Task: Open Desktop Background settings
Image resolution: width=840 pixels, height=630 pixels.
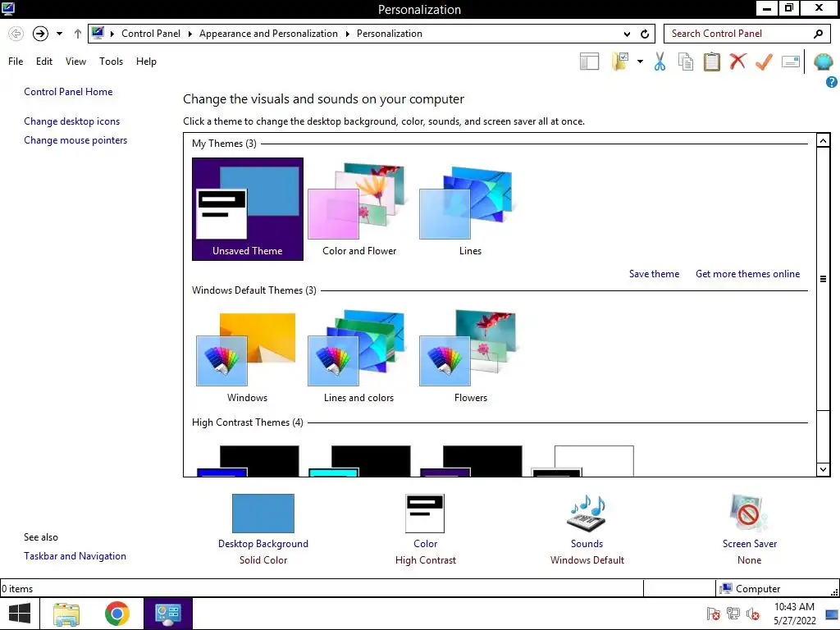Action: 263,529
